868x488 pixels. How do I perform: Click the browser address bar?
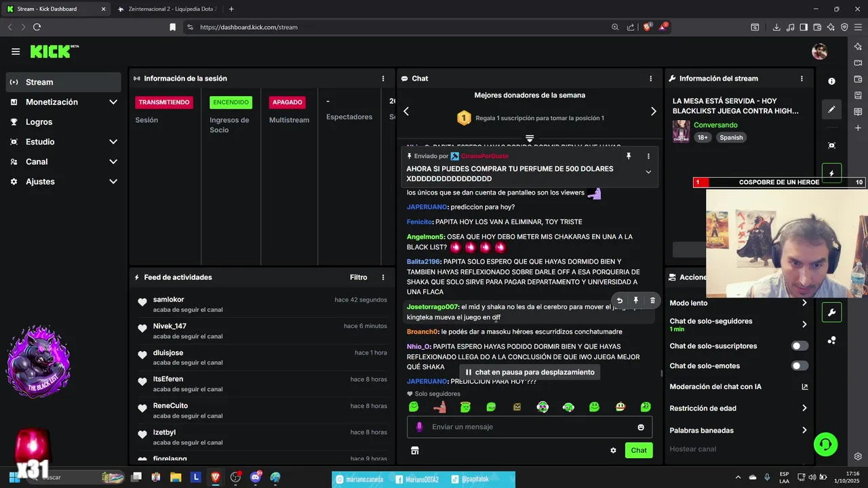pos(400,27)
